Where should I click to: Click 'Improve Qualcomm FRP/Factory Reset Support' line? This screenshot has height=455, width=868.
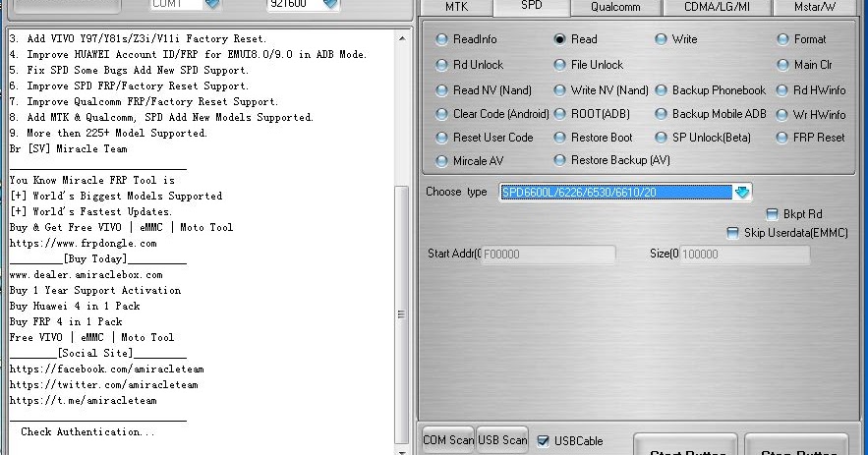(x=144, y=102)
